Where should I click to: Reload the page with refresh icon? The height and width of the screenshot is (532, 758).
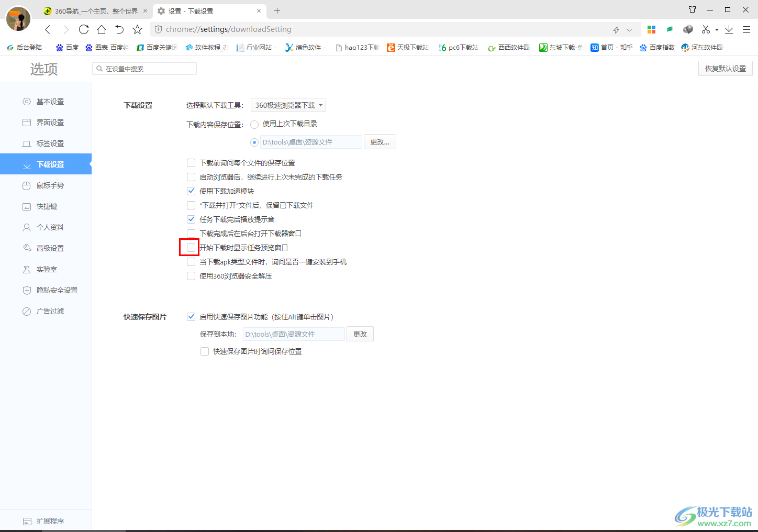(84, 29)
